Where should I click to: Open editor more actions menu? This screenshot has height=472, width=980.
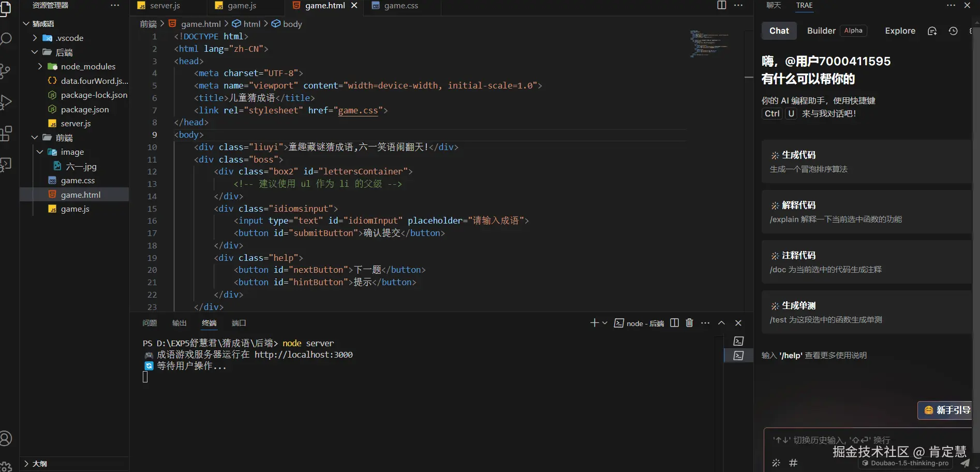click(738, 5)
